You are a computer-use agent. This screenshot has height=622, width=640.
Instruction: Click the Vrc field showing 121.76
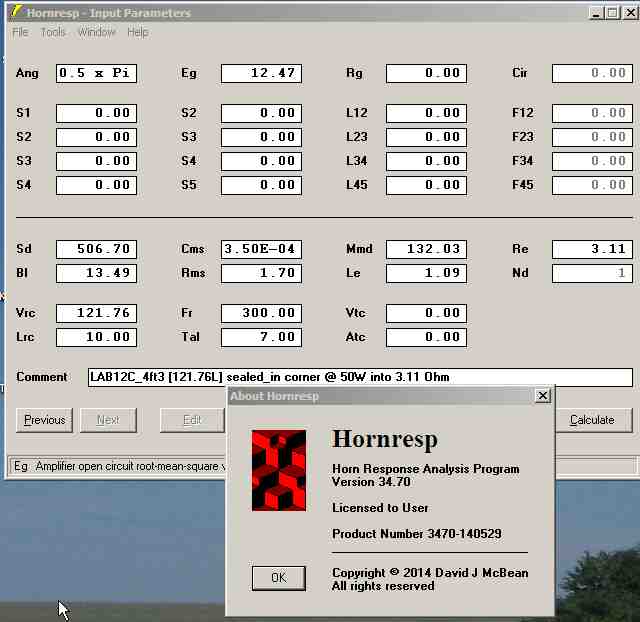[96, 313]
